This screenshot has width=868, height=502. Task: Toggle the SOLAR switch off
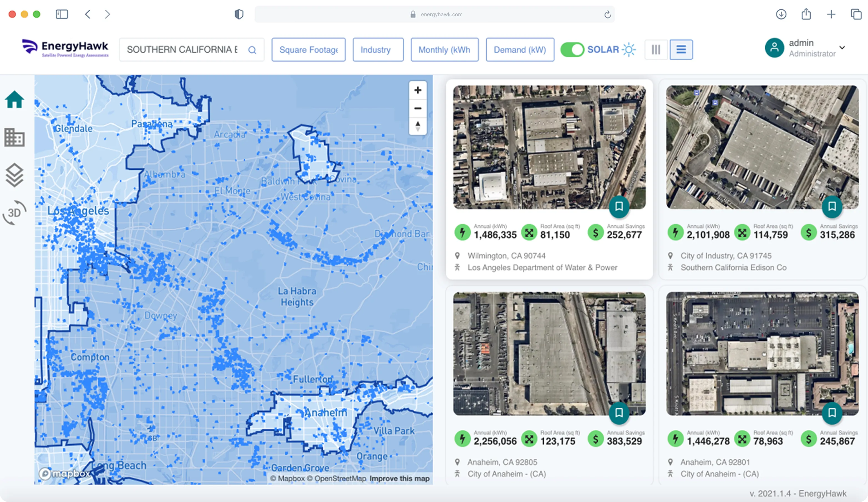tap(572, 50)
